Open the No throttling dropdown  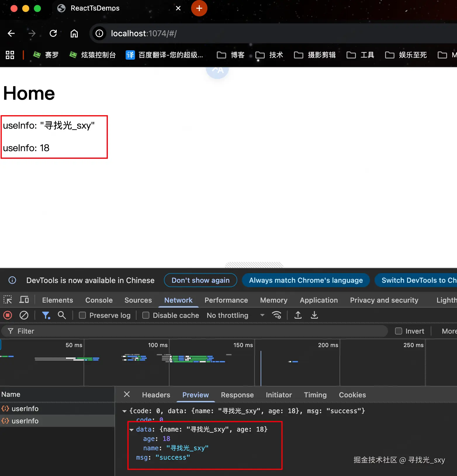(x=236, y=315)
